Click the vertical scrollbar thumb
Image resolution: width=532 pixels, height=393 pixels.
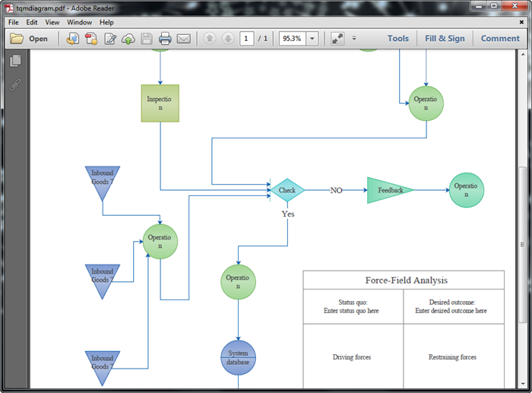(x=523, y=244)
